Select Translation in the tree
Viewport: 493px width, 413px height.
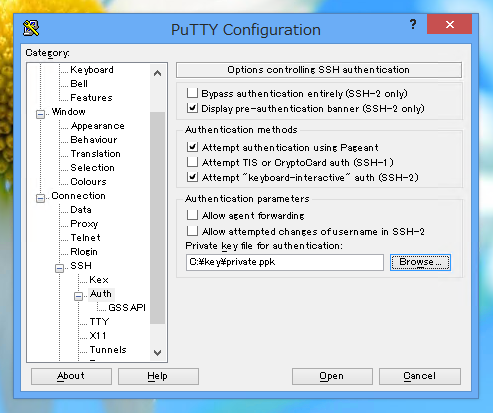click(95, 154)
